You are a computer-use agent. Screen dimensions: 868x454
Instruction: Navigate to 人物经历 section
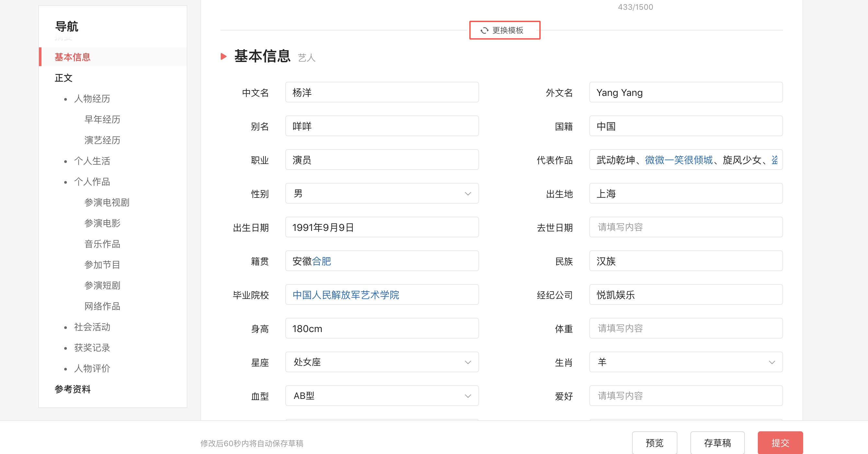[x=92, y=99]
